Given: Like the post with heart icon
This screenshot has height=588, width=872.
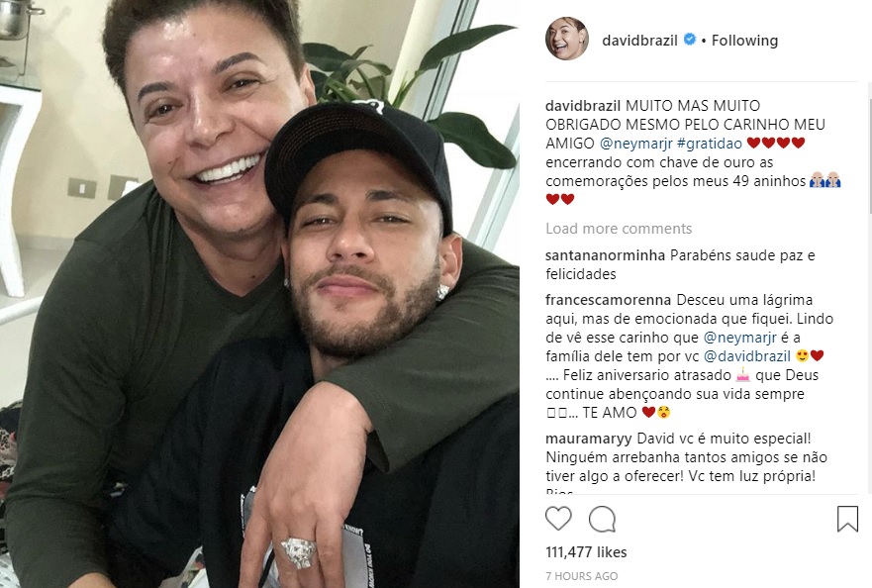Looking at the screenshot, I should click(558, 519).
